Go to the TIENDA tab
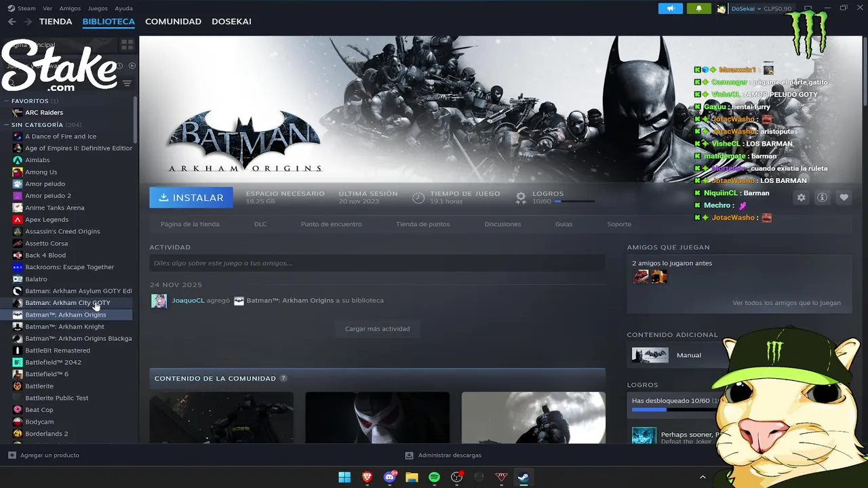868x488 pixels. click(x=56, y=22)
